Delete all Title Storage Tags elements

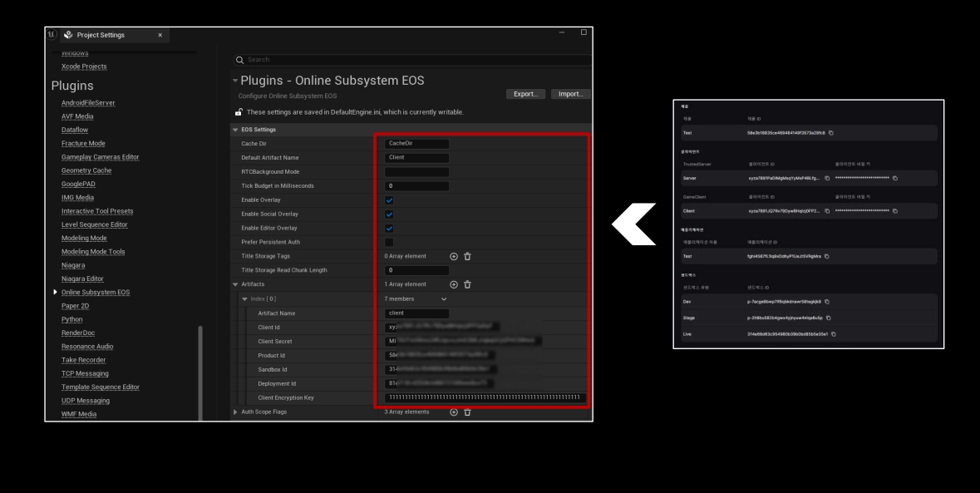(x=467, y=256)
